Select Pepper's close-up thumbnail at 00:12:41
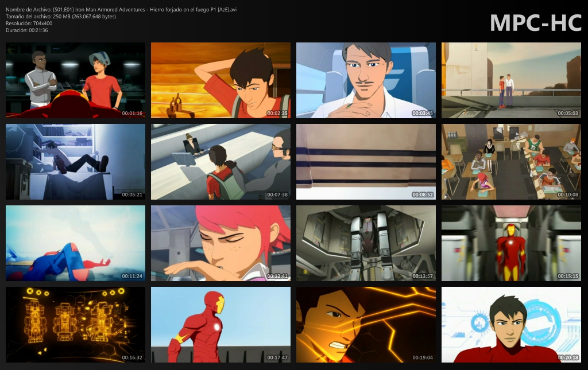The height and width of the screenshot is (370, 588). (220, 243)
